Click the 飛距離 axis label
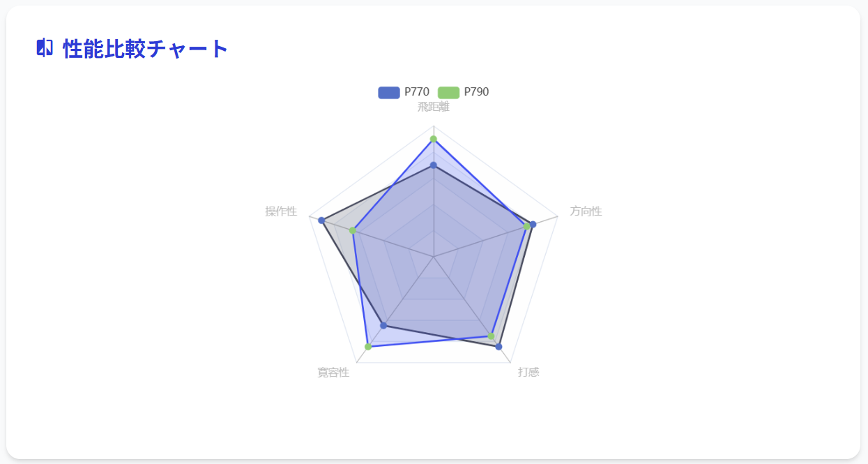868x464 pixels. coord(434,107)
